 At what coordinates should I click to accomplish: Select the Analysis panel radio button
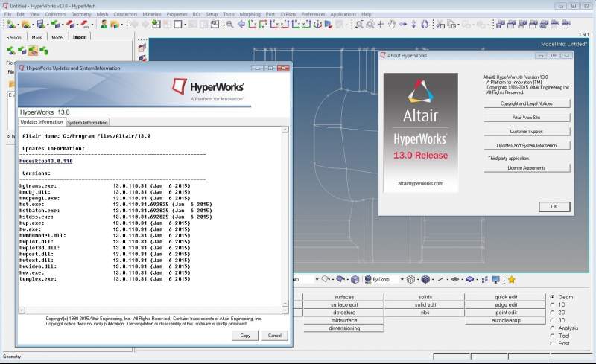[x=552, y=328]
